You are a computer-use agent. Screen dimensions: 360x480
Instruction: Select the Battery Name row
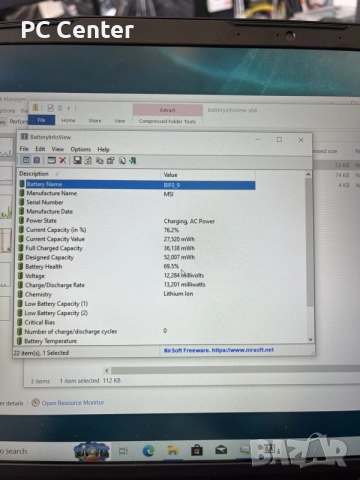pyautogui.click(x=137, y=184)
